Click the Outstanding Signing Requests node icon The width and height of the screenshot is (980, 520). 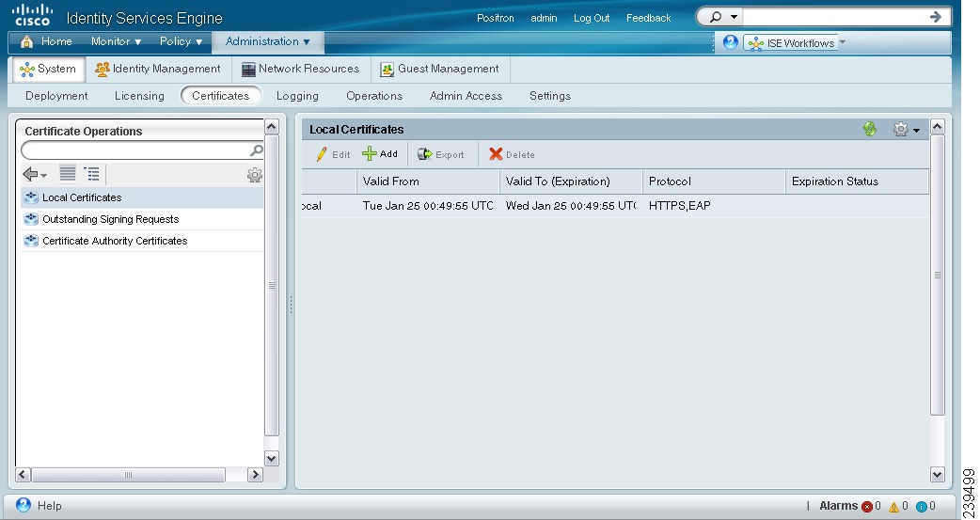point(31,219)
